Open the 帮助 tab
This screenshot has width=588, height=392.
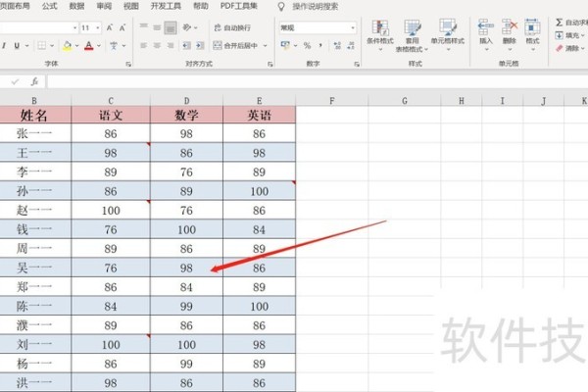(x=200, y=6)
